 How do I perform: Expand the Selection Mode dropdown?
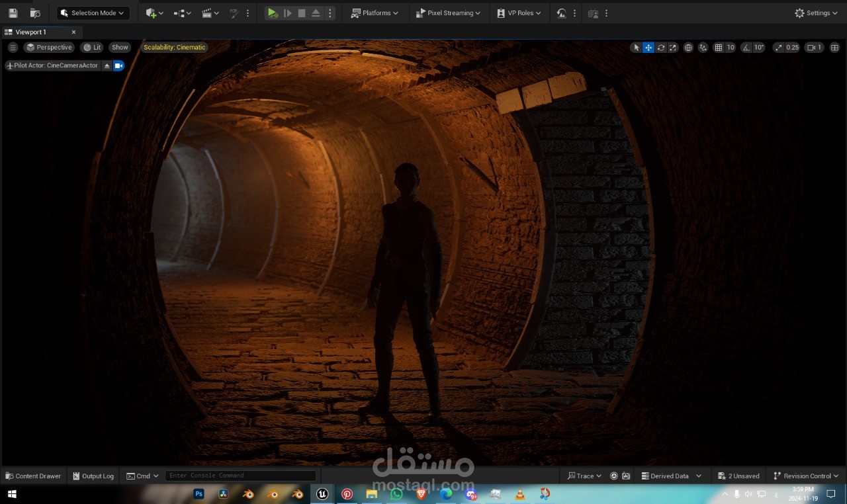point(93,13)
